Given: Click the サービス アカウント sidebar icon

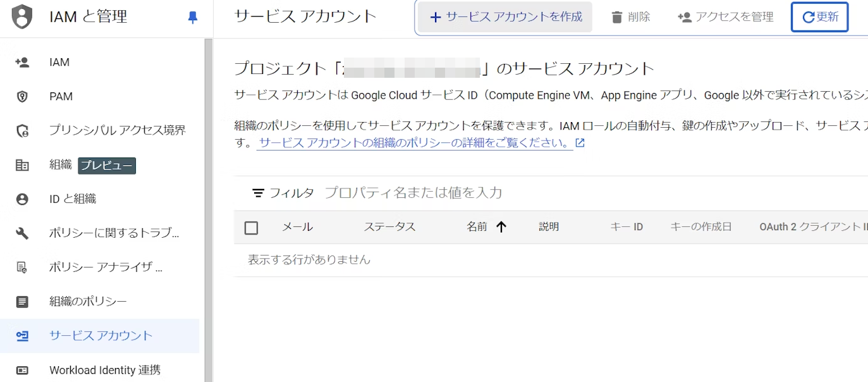Looking at the screenshot, I should (x=22, y=336).
